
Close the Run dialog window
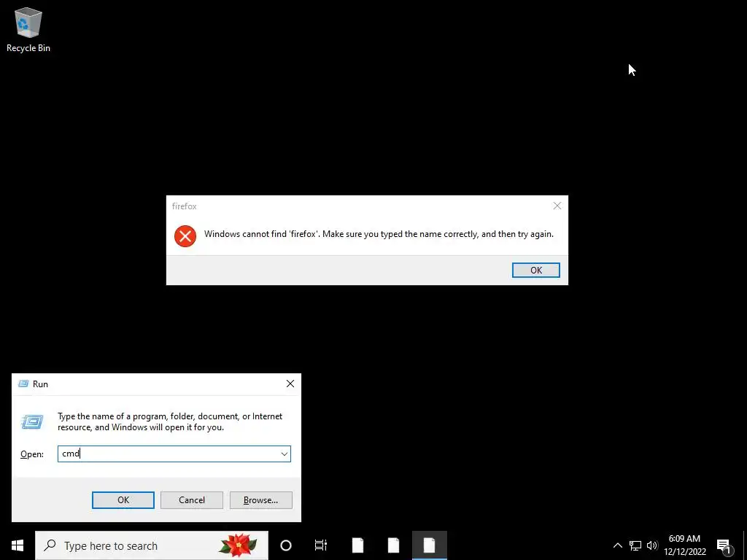click(x=290, y=384)
